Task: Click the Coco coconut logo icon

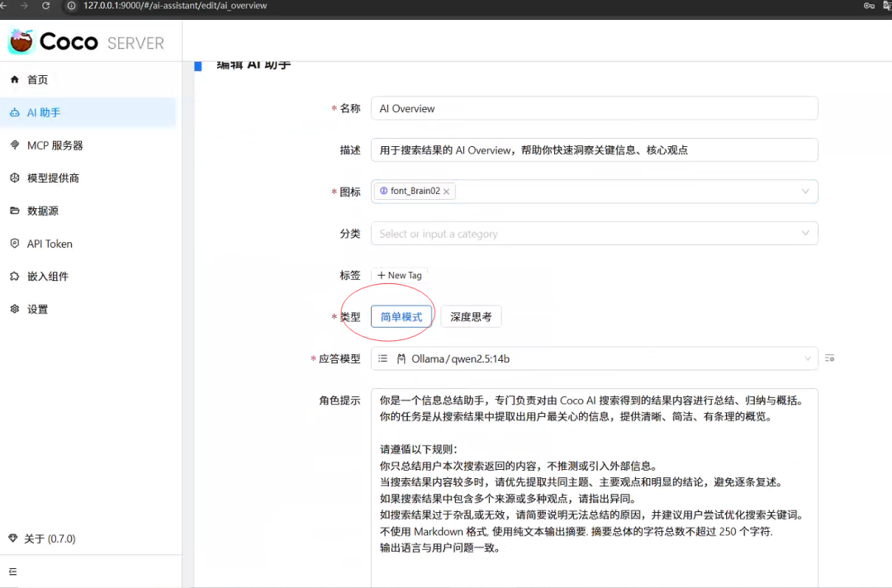Action: coord(21,41)
